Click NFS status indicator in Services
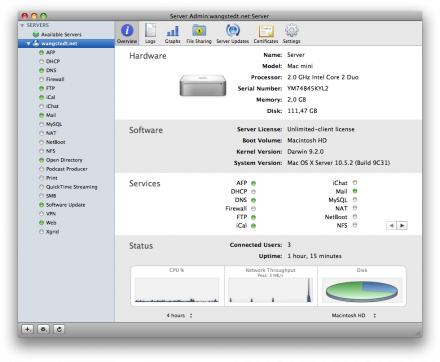 tap(355, 225)
